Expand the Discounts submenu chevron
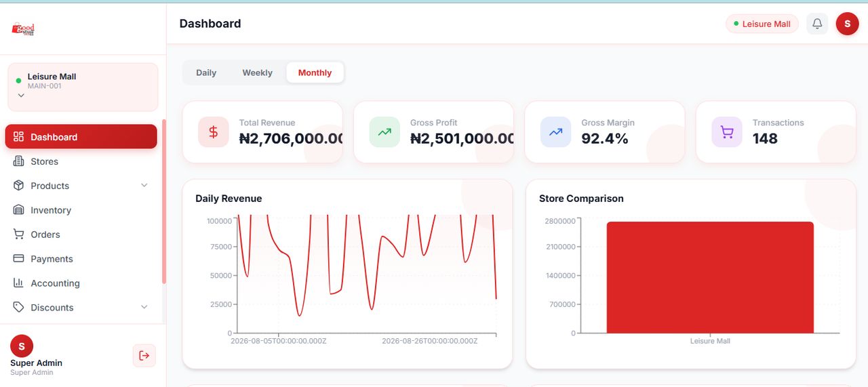Screen dimensions: 868x387 [x=144, y=307]
